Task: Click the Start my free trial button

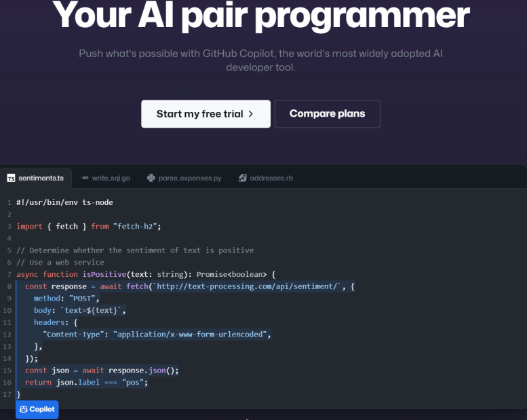Action: [206, 114]
